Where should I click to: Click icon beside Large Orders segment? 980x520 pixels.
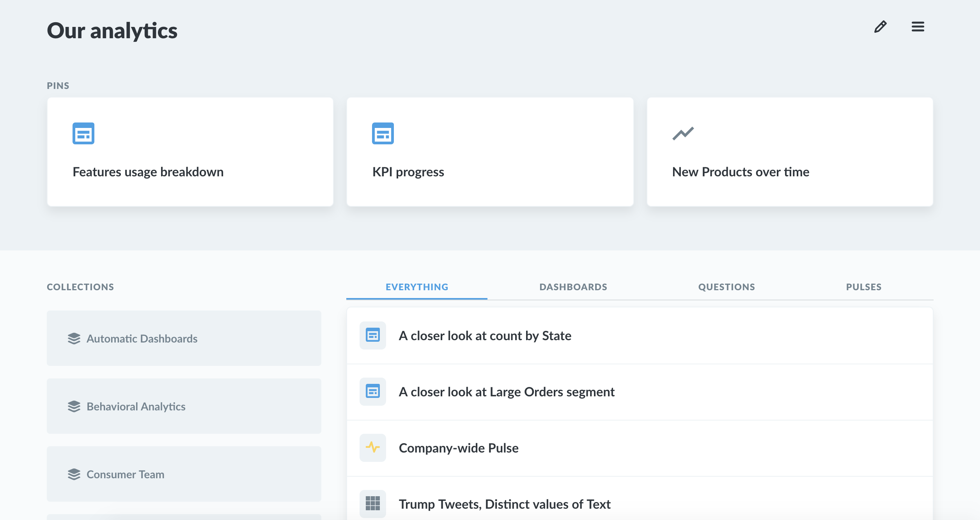point(372,391)
